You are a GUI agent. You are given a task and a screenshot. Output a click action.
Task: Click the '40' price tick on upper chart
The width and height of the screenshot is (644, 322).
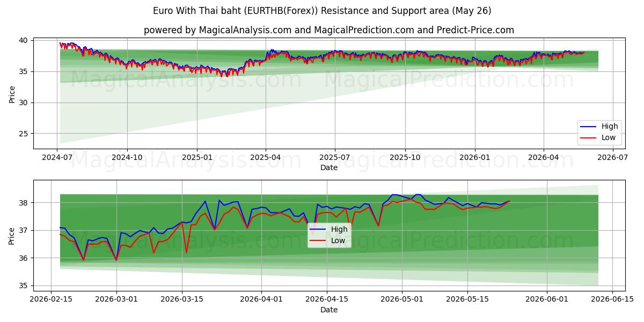(x=25, y=40)
